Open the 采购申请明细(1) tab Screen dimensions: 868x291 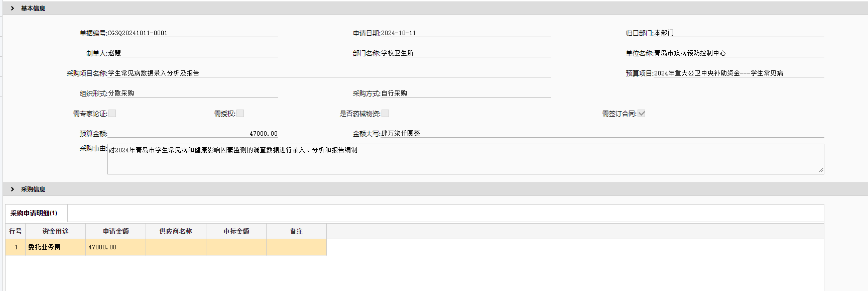point(34,213)
